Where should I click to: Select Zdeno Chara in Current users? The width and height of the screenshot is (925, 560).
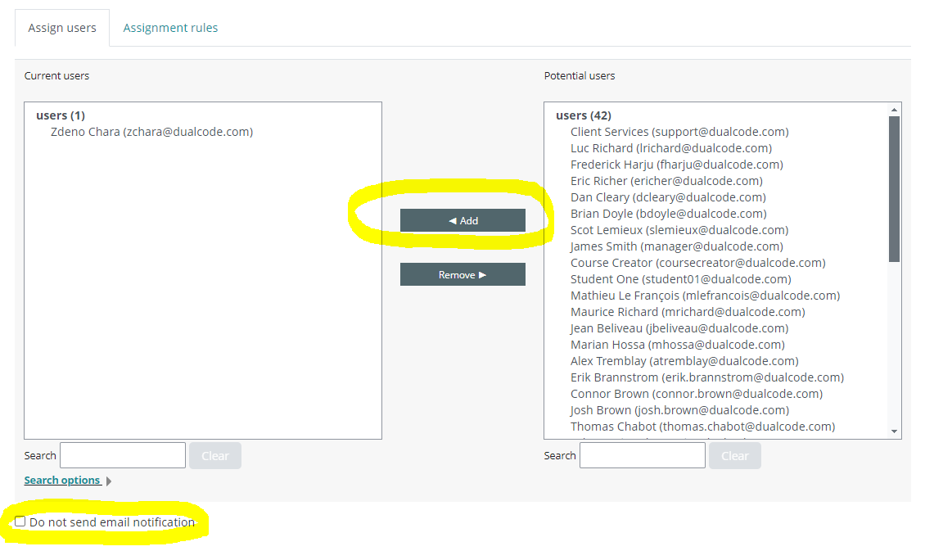(151, 132)
